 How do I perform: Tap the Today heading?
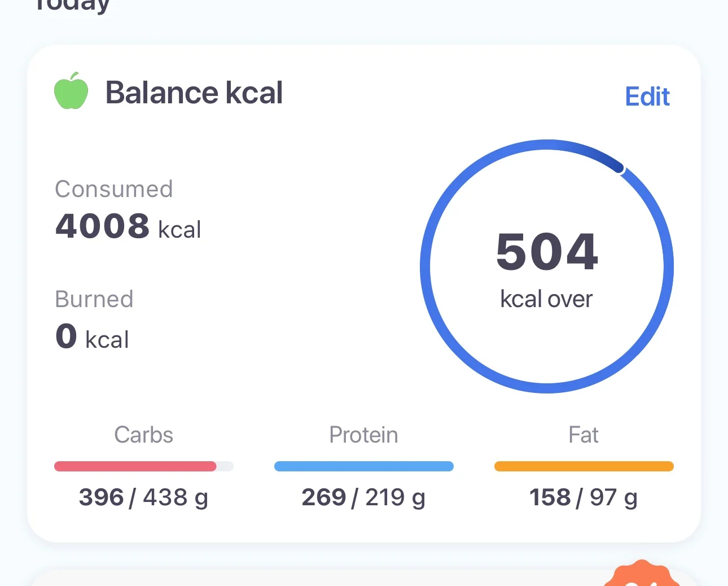[72, 6]
